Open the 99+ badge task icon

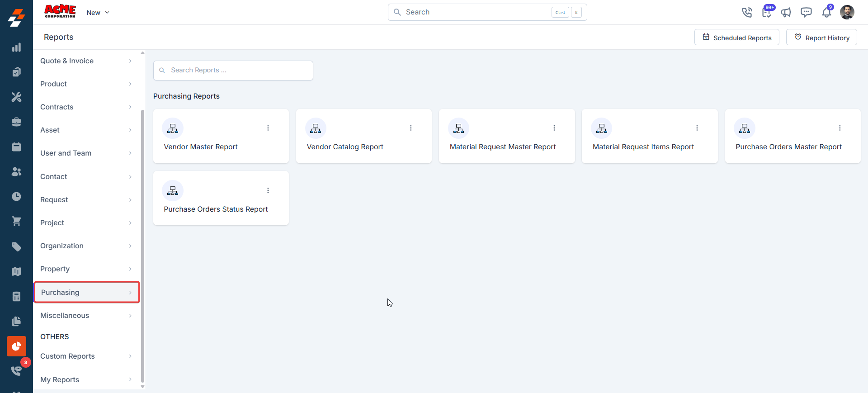click(767, 12)
